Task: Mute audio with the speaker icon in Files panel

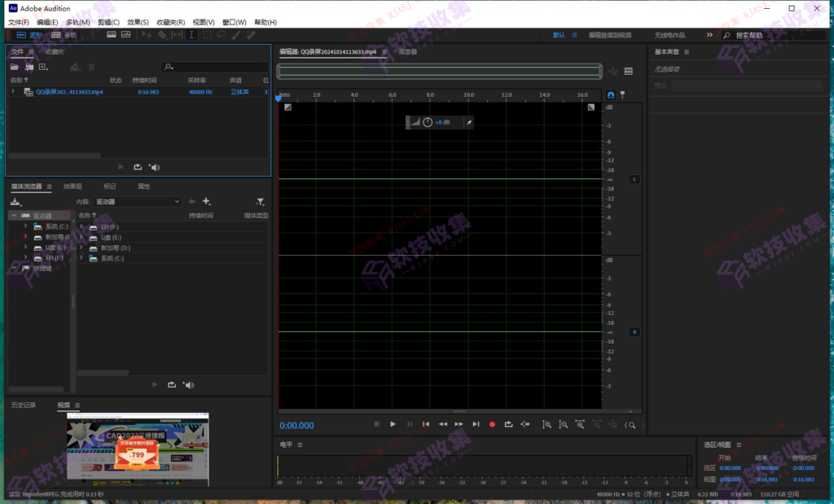Action: tap(155, 167)
